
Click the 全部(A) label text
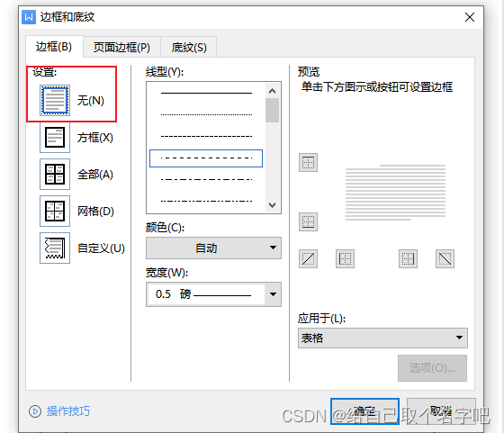95,175
